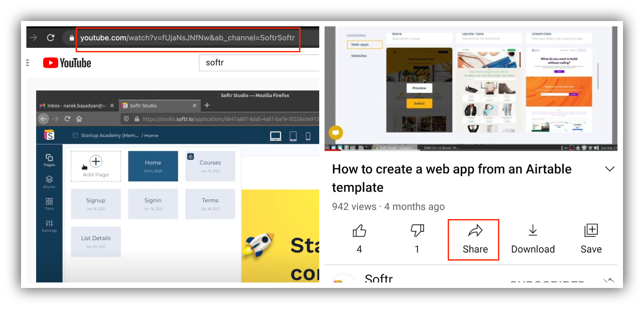The image size is (644, 309).
Task: Open Softr Settings in the sidebar
Action: 49,226
